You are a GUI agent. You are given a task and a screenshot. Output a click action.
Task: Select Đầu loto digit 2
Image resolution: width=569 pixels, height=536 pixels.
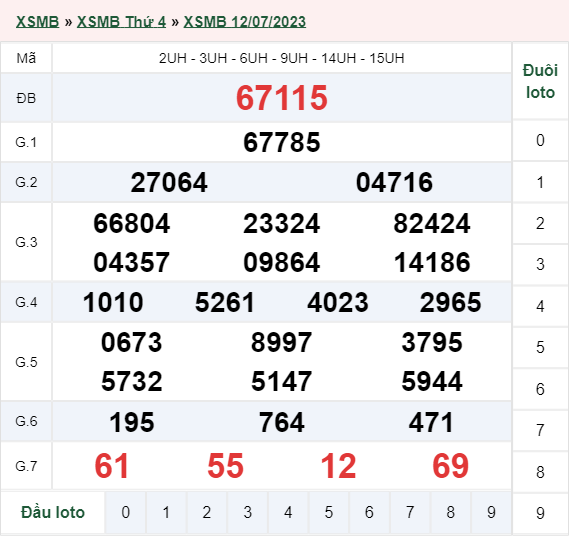(207, 512)
